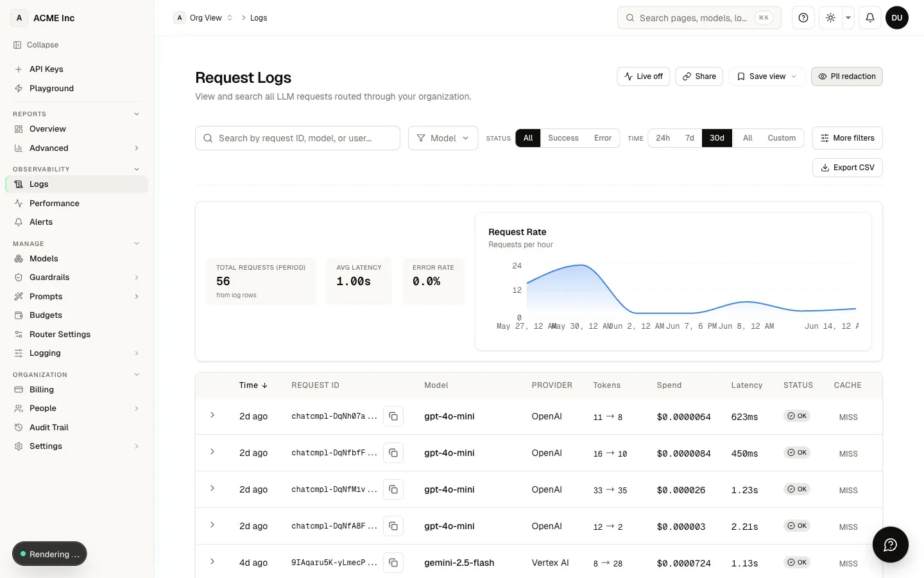This screenshot has width=924, height=578.
Task: Go to Overview reports
Action: 77,129
